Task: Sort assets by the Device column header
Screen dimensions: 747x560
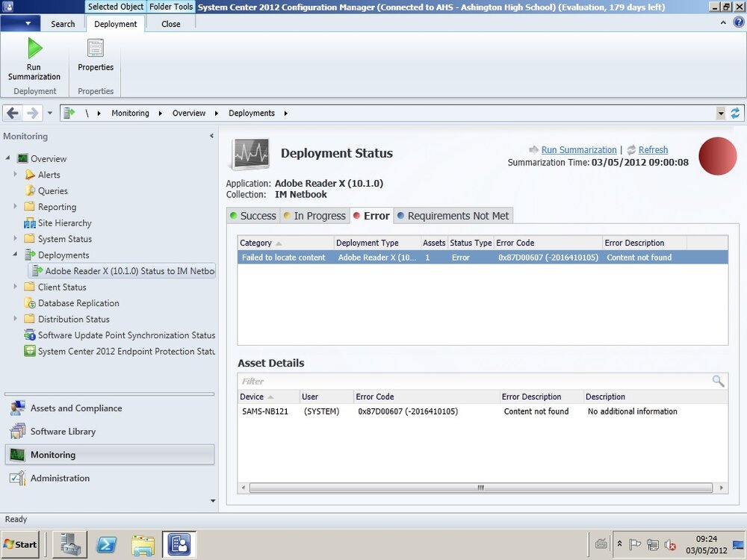Action: [x=269, y=396]
